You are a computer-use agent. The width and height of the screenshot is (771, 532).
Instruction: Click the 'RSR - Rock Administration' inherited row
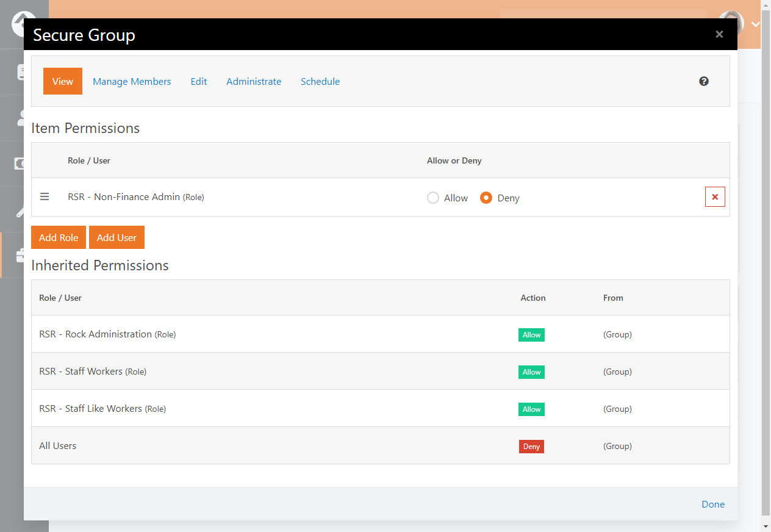(381, 334)
